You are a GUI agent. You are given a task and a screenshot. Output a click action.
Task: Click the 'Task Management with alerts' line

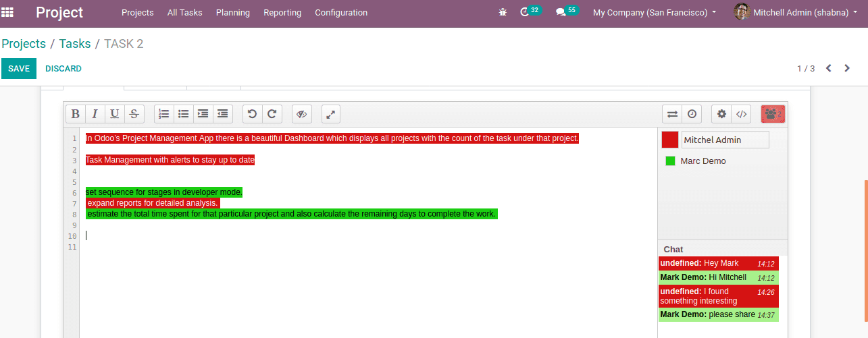[170, 160]
